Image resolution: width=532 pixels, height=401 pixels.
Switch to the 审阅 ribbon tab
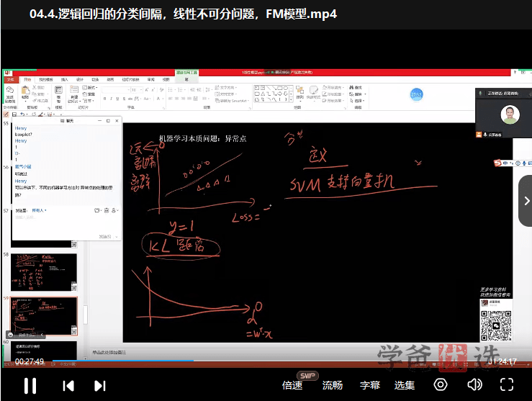(151, 79)
